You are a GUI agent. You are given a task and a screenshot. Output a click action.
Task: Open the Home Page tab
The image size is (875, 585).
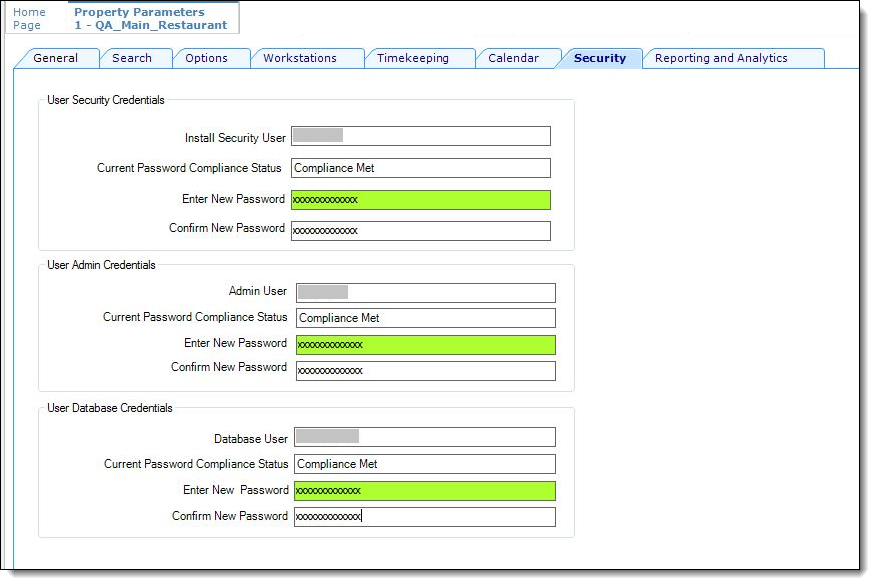tap(29, 18)
